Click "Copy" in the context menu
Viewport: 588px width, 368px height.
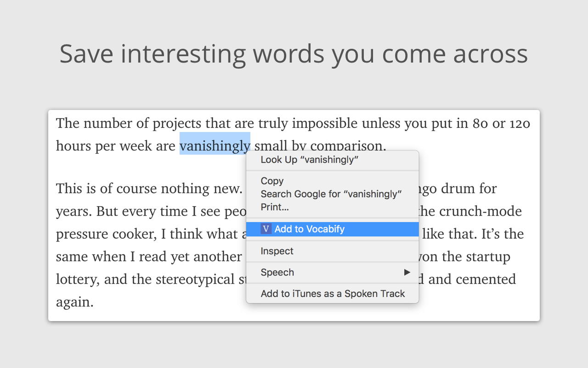tap(271, 181)
